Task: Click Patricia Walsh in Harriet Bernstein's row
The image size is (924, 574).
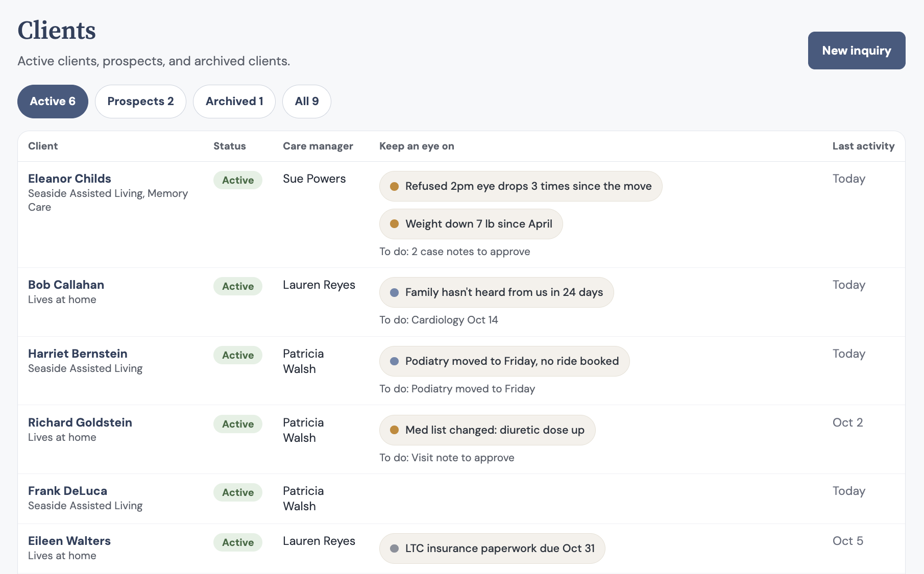Action: pyautogui.click(x=303, y=361)
